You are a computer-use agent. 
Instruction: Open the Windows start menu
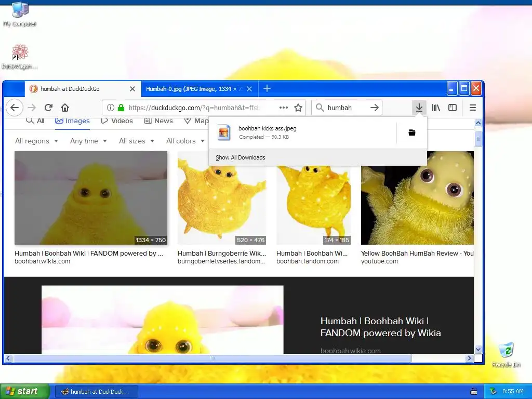(24, 392)
